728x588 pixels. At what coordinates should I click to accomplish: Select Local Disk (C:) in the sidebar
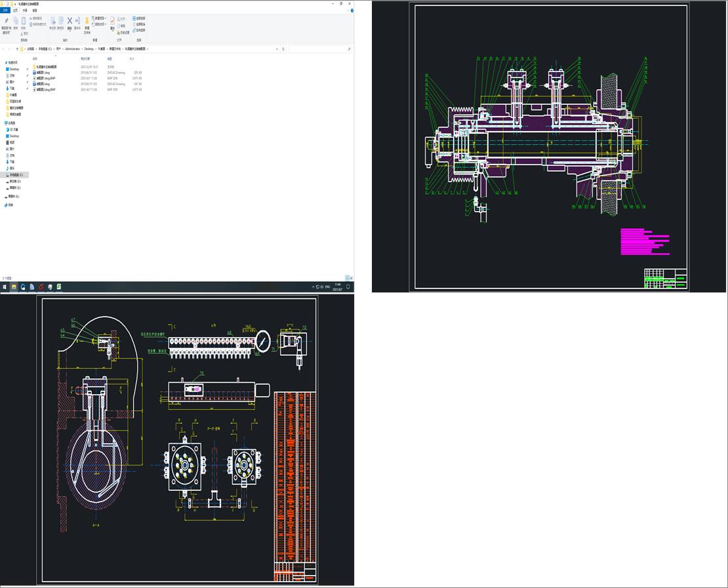tap(14, 175)
